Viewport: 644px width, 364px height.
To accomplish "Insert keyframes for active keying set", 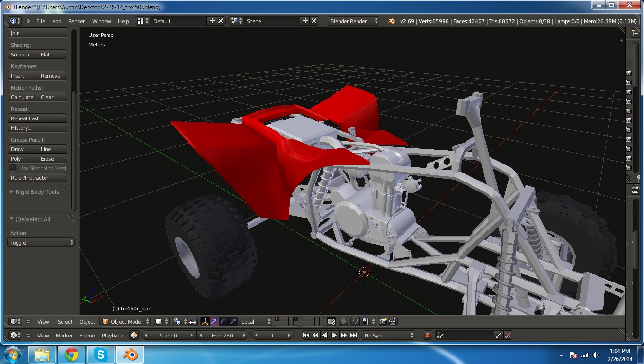I will [499, 335].
